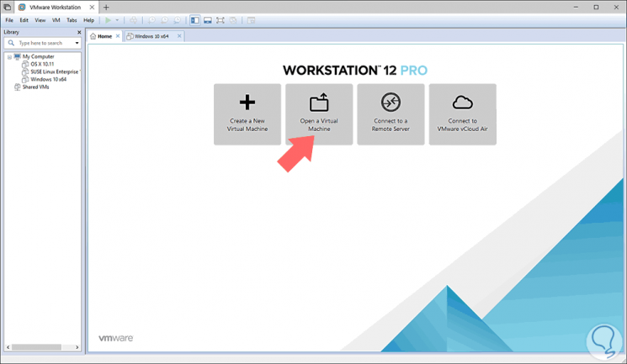Click the console view icon at toolbar end

tap(251, 20)
